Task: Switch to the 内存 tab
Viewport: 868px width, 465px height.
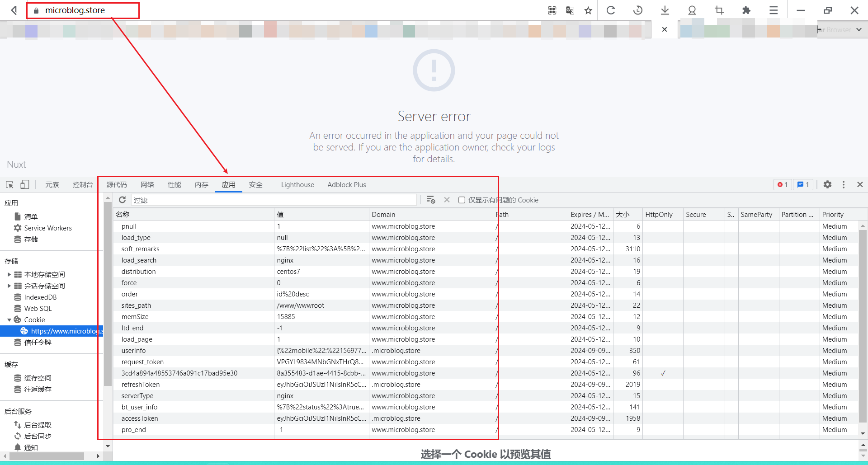Action: tap(202, 184)
